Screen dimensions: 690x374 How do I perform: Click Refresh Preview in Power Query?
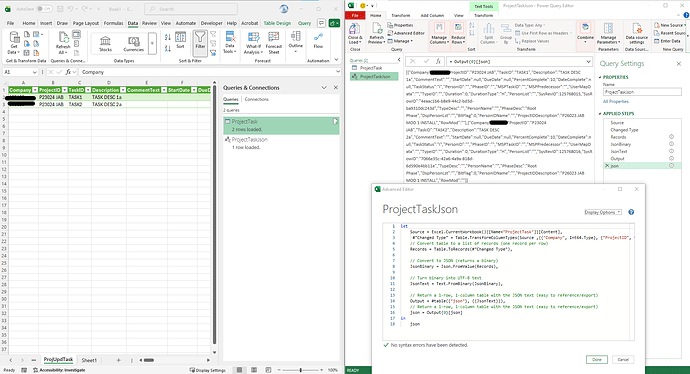pyautogui.click(x=376, y=33)
